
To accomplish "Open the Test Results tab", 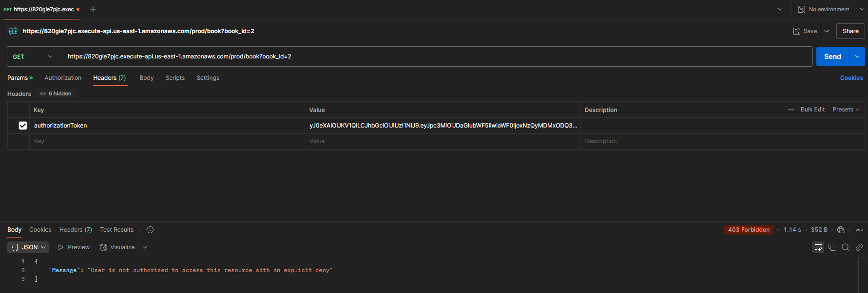I will [x=117, y=230].
